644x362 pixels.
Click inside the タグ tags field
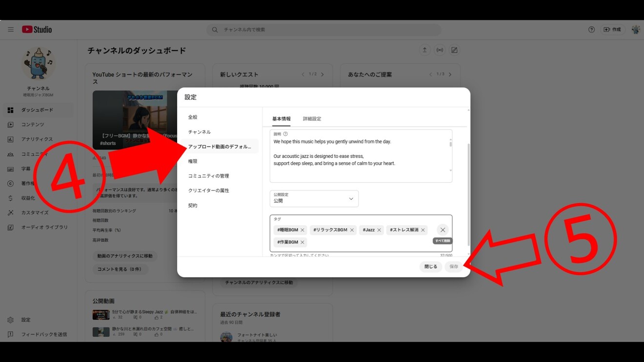(x=361, y=233)
